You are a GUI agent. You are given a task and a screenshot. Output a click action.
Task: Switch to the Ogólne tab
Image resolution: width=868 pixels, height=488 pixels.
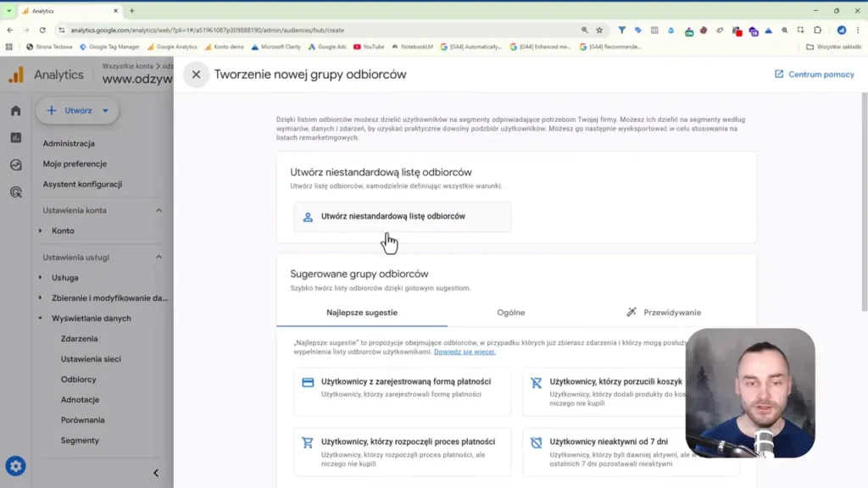(x=510, y=313)
